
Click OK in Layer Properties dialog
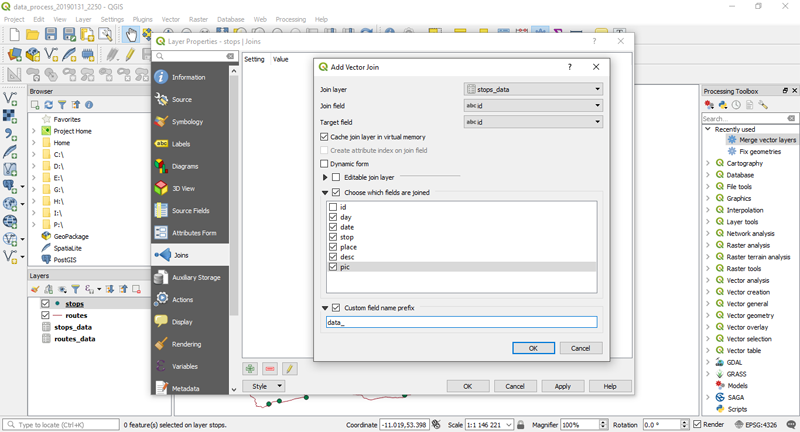coord(468,386)
